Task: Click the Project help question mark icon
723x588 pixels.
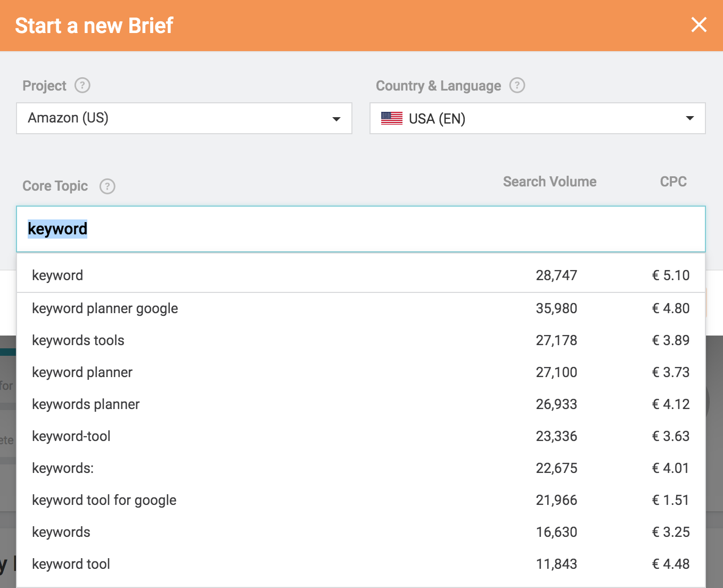Action: pos(83,85)
